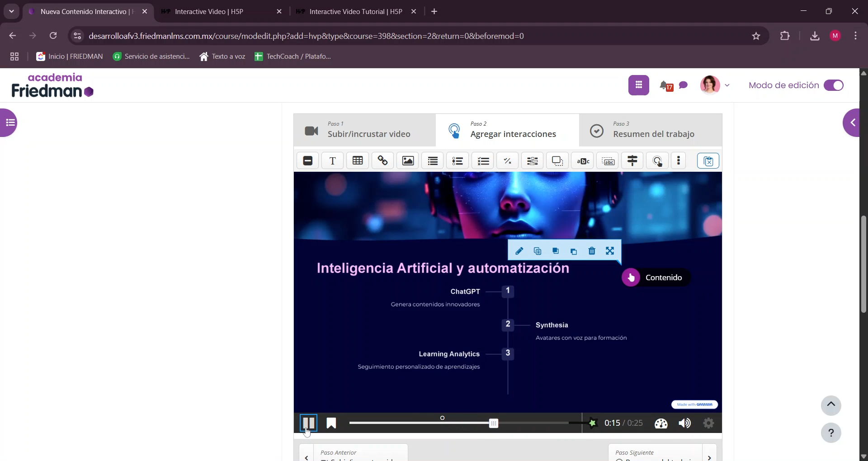
Task: Mute the video volume
Action: click(x=684, y=423)
